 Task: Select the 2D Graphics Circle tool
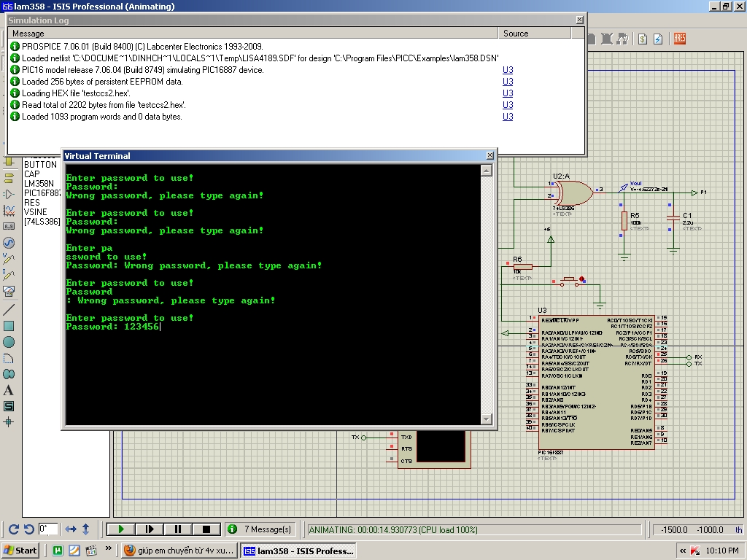pyautogui.click(x=9, y=342)
